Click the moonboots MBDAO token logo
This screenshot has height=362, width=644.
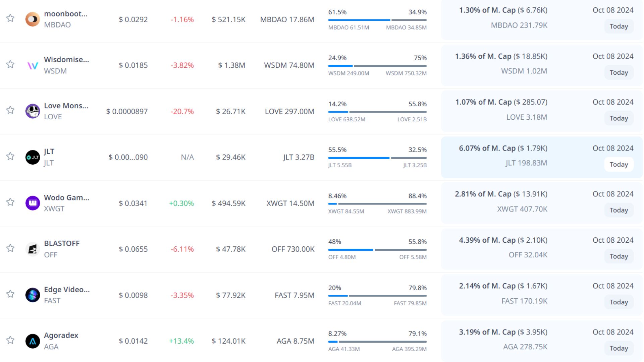[33, 19]
